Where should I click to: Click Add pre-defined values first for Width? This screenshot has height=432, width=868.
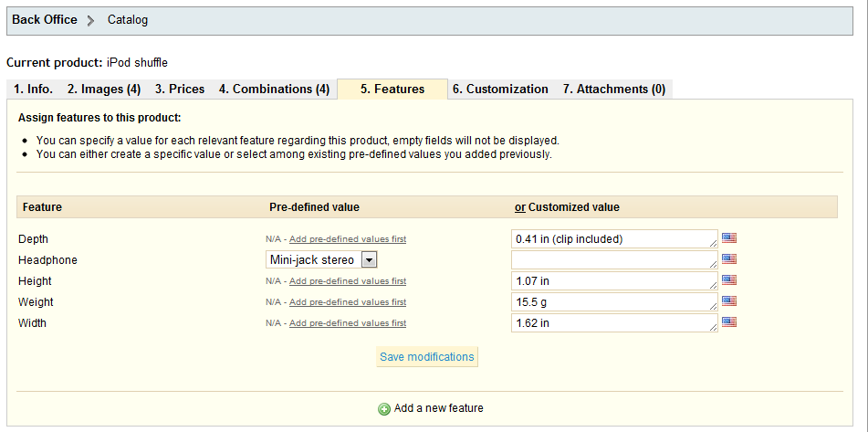pyautogui.click(x=348, y=323)
